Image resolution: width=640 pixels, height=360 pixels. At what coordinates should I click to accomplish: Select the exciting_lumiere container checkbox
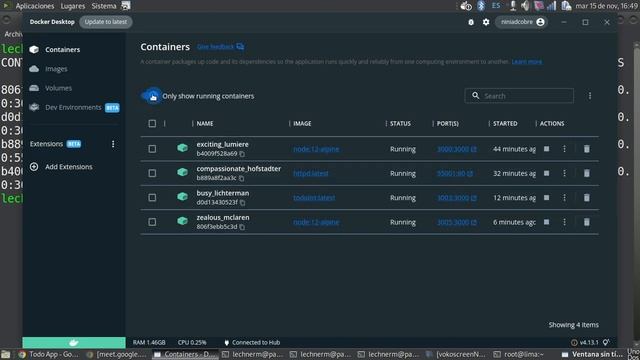(152, 149)
